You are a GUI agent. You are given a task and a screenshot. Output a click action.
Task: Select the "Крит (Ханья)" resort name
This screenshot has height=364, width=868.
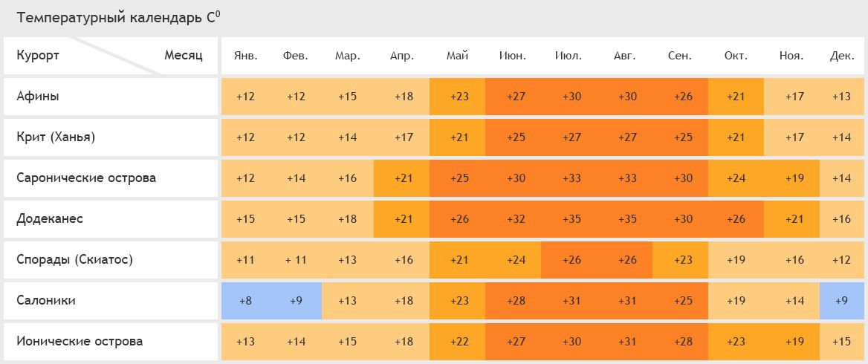[56, 137]
